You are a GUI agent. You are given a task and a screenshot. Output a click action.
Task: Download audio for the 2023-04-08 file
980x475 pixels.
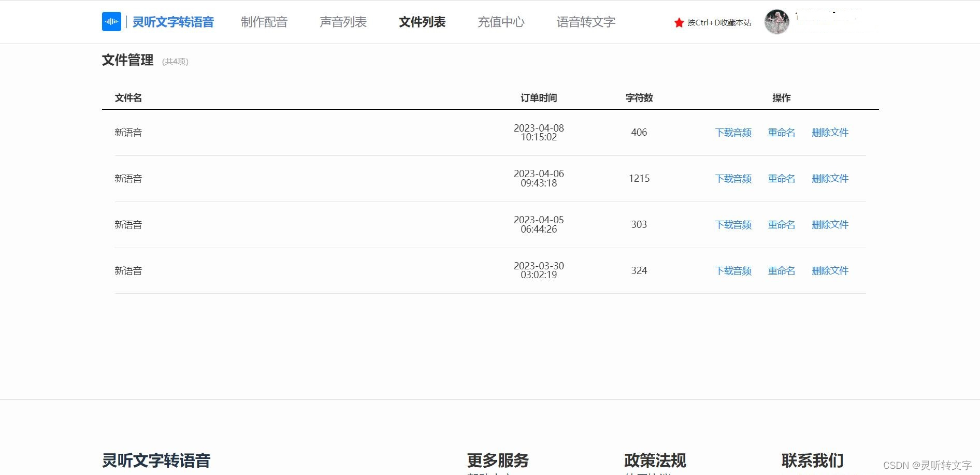click(x=733, y=133)
